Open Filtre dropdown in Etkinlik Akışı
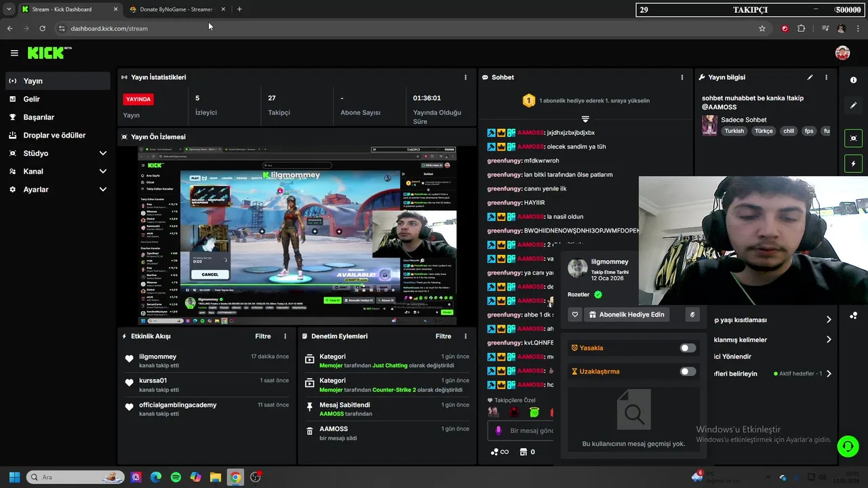This screenshot has width=868, height=488. pyautogui.click(x=263, y=336)
